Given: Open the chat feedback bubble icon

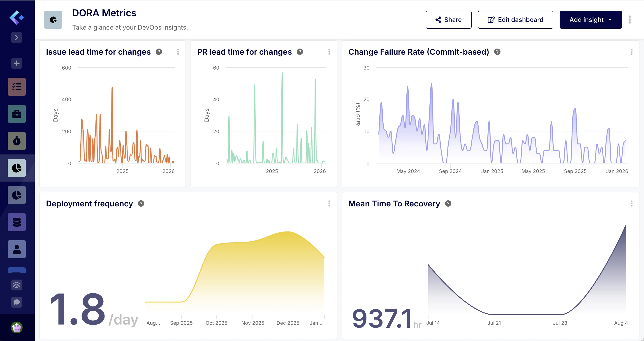Looking at the screenshot, I should click(16, 302).
